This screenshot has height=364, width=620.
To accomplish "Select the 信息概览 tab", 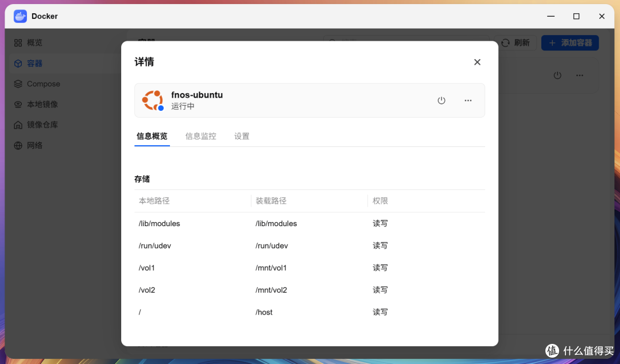I will [x=152, y=136].
